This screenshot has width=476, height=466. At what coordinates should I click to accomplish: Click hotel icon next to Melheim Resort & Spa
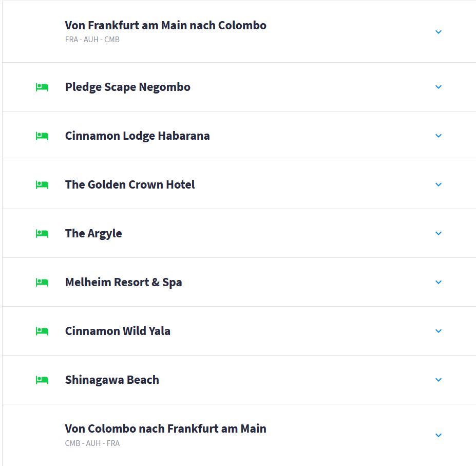[42, 283]
